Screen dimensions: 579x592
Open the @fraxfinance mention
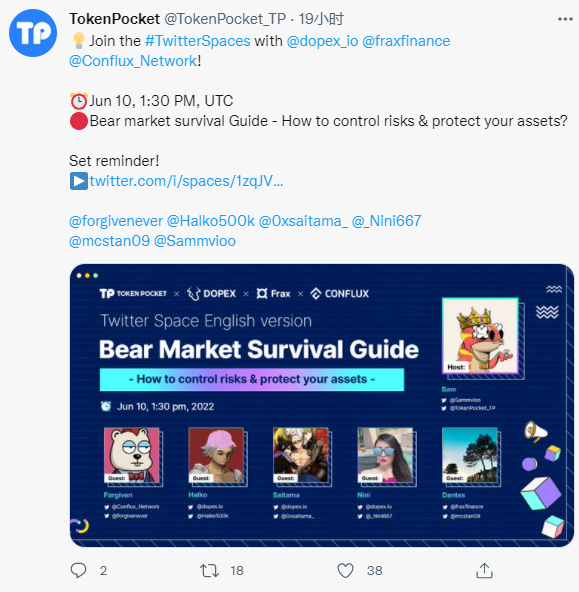click(x=406, y=41)
